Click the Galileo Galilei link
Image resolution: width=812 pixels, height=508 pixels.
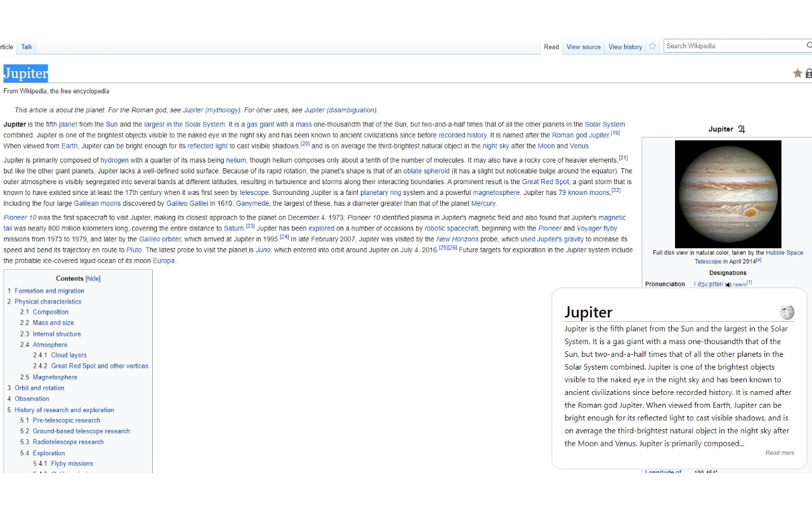pyautogui.click(x=187, y=204)
